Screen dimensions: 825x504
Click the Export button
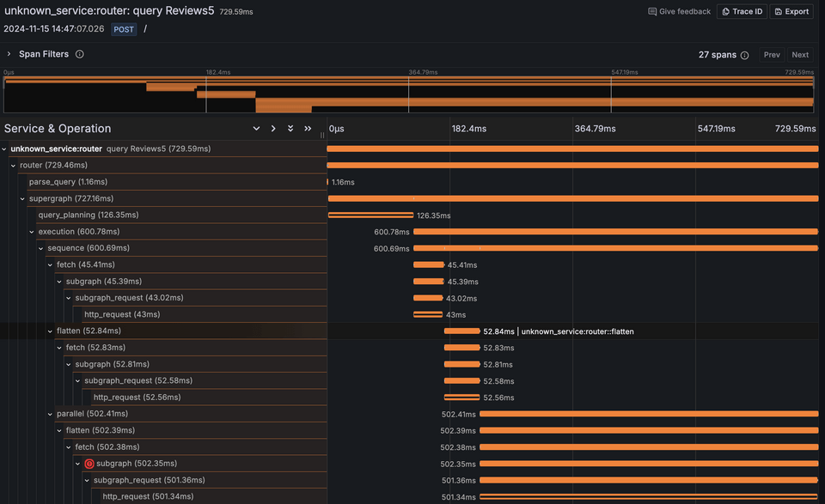coord(791,11)
